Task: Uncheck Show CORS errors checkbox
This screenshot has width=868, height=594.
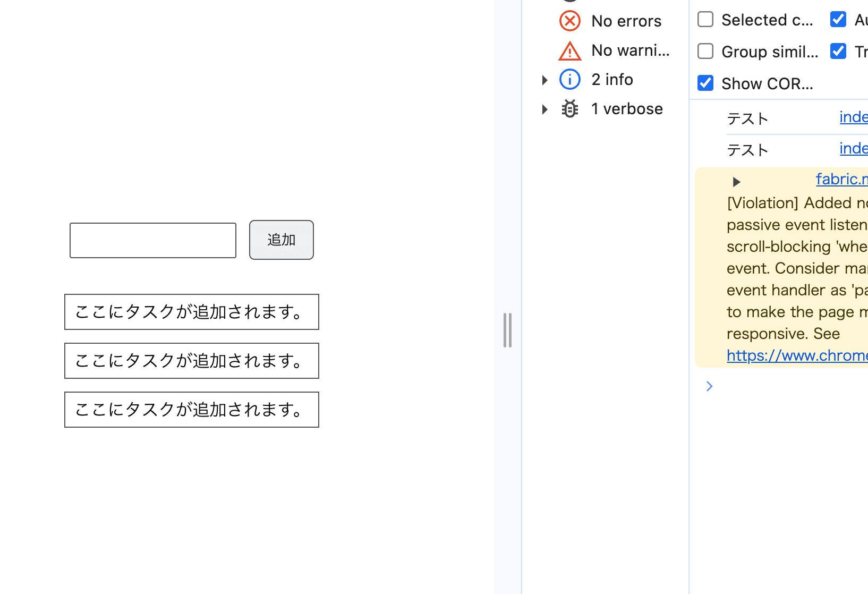Action: point(705,83)
